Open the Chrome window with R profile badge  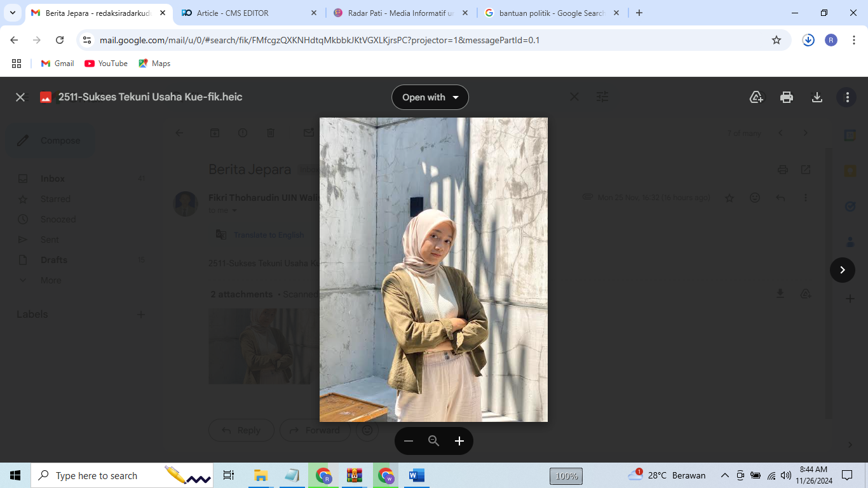coord(323,475)
